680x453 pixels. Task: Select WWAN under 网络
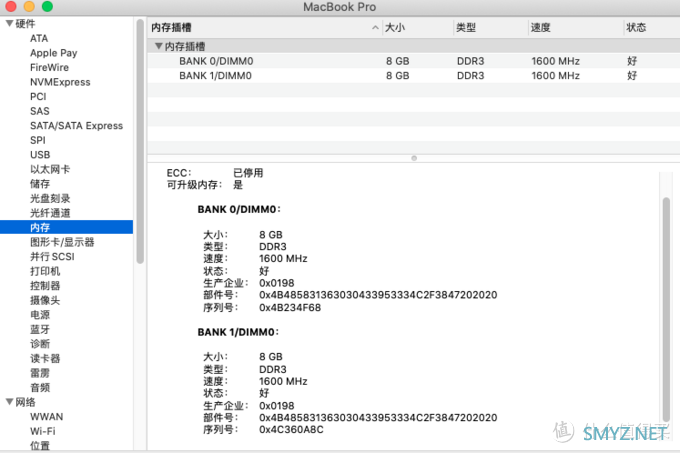[x=46, y=417]
